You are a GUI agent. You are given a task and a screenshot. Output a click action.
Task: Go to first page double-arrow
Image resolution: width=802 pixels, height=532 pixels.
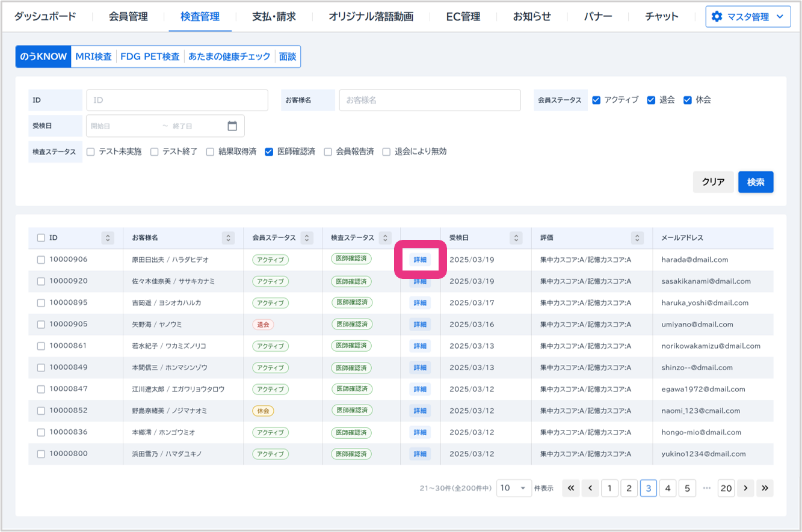pyautogui.click(x=571, y=488)
